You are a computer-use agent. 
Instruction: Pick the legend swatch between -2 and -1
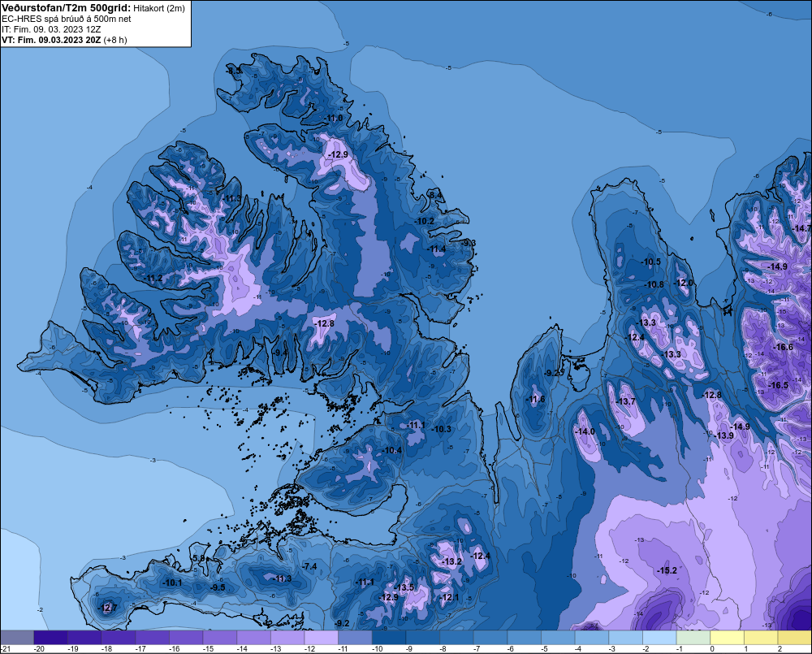pos(659,637)
